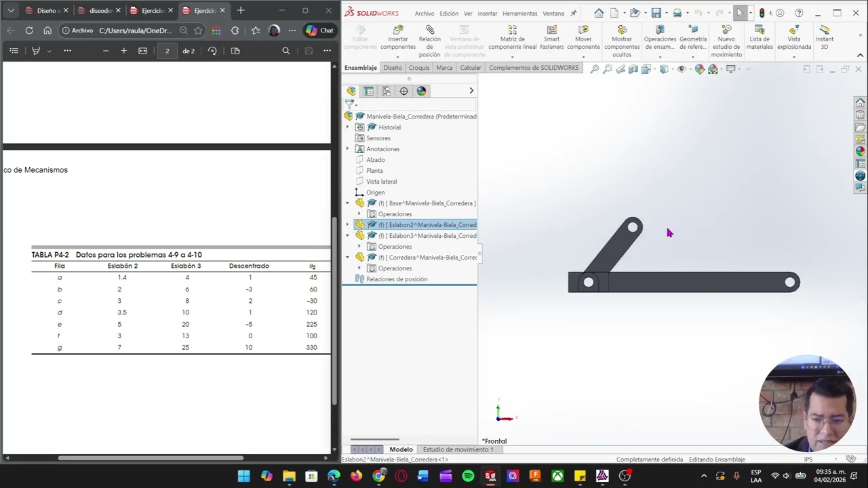The width and height of the screenshot is (868, 488).
Task: Click the Save icon in SolidWorks toolbar
Action: (x=656, y=13)
